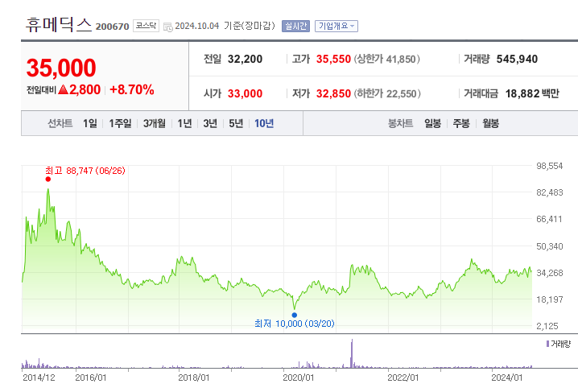Viewport: 578px width, 392px height.
Task: Click the change amount 2,800
Action: (x=85, y=89)
